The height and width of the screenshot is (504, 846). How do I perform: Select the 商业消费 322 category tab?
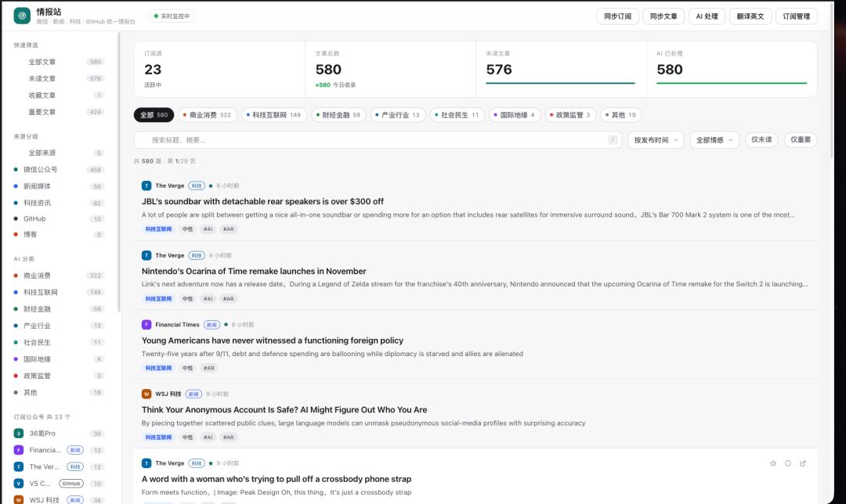tap(207, 115)
